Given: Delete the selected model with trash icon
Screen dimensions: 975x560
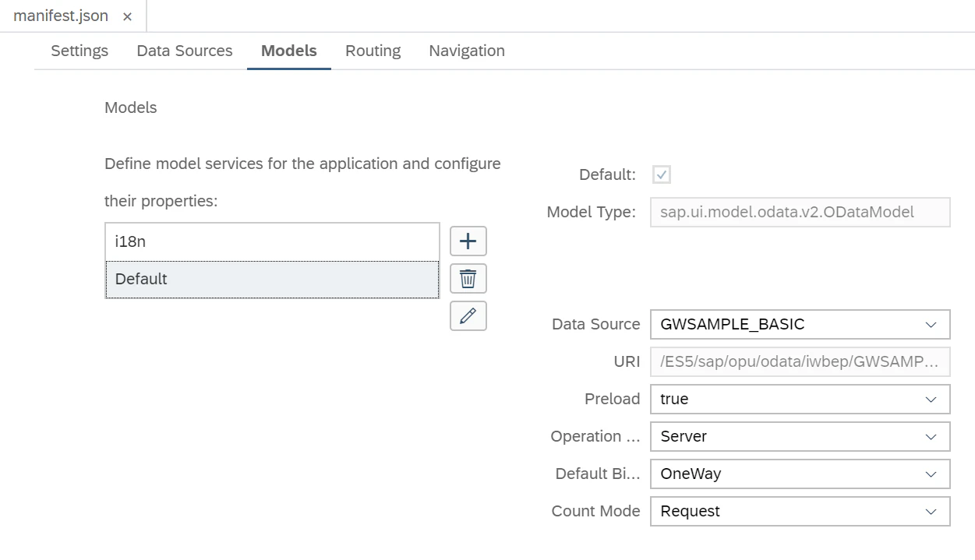Looking at the screenshot, I should 468,279.
